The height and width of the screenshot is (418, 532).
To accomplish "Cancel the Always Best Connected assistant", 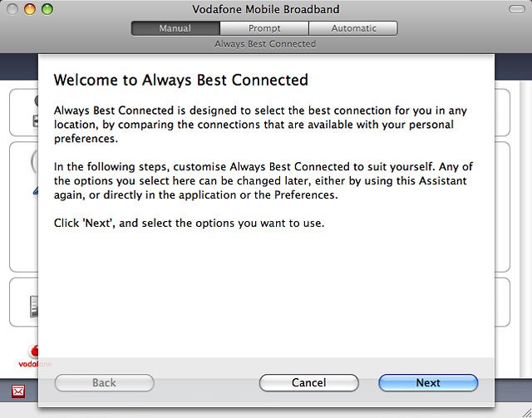I will pos(308,383).
